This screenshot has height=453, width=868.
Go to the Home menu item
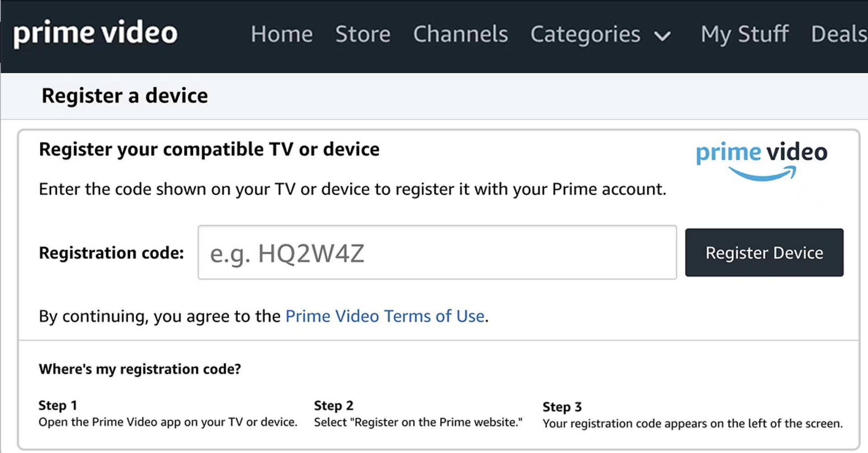coord(282,34)
